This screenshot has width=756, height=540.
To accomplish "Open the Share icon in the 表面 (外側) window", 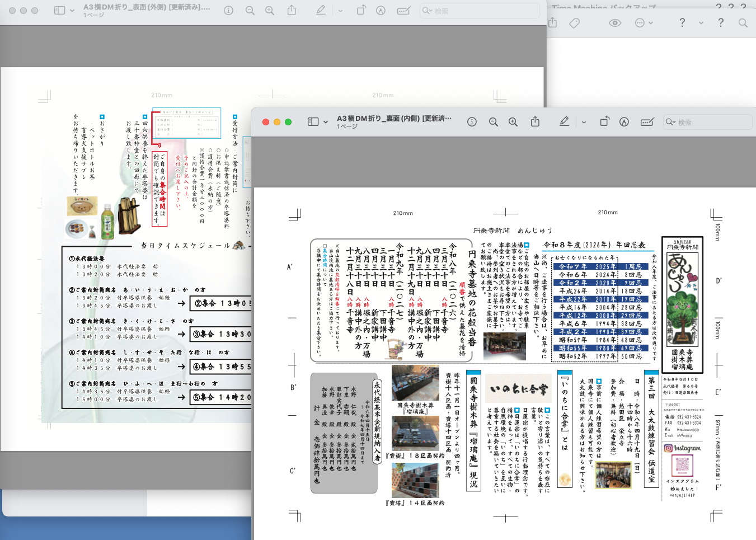I will 292,11.
